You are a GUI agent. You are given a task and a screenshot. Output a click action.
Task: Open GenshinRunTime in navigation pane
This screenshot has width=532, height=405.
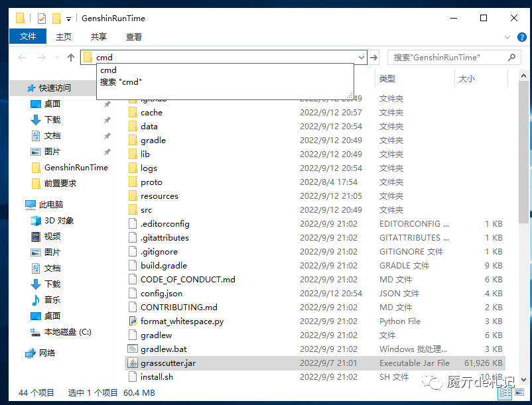pos(76,168)
